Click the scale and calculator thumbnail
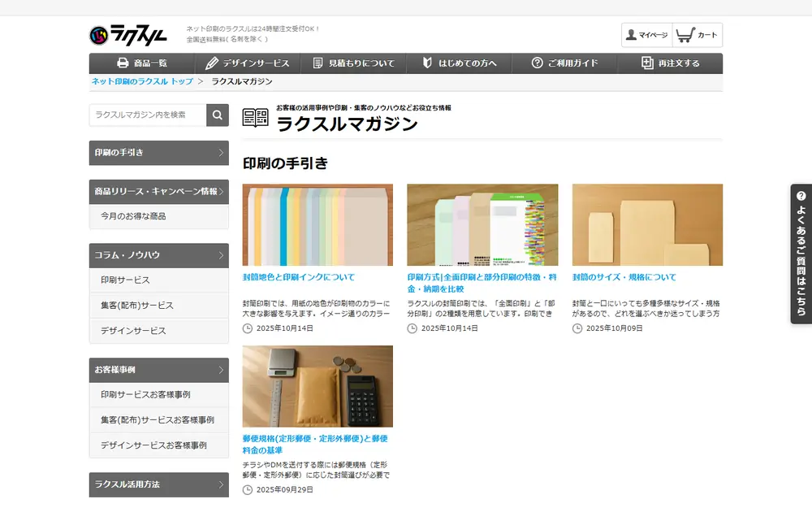The width and height of the screenshot is (812, 508). tap(317, 386)
